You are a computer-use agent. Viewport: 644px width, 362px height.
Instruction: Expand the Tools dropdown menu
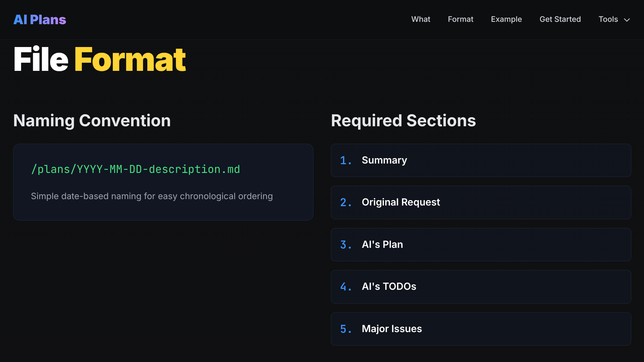(608, 19)
